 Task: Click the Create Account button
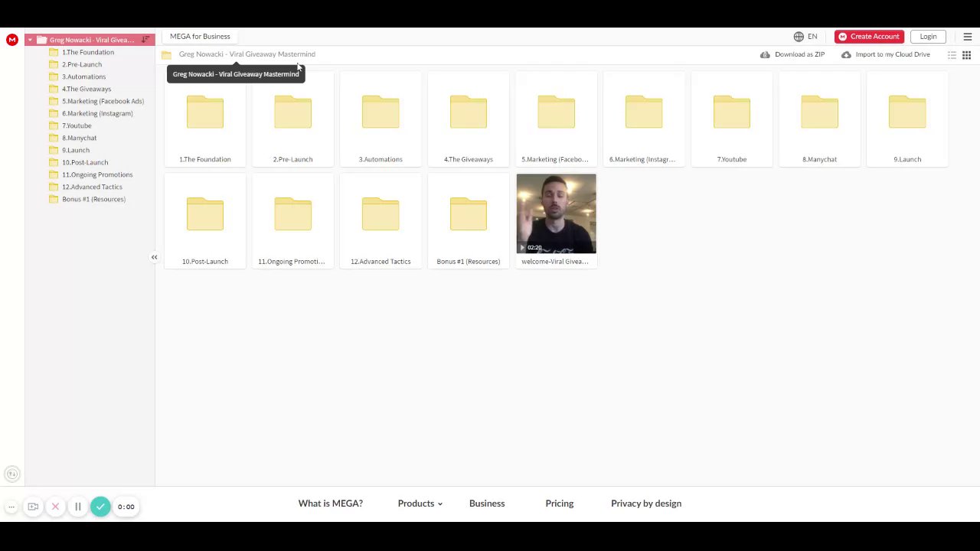point(869,37)
